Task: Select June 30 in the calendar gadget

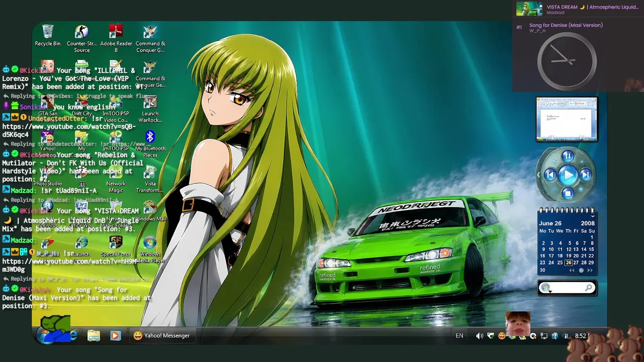Action: point(543,270)
